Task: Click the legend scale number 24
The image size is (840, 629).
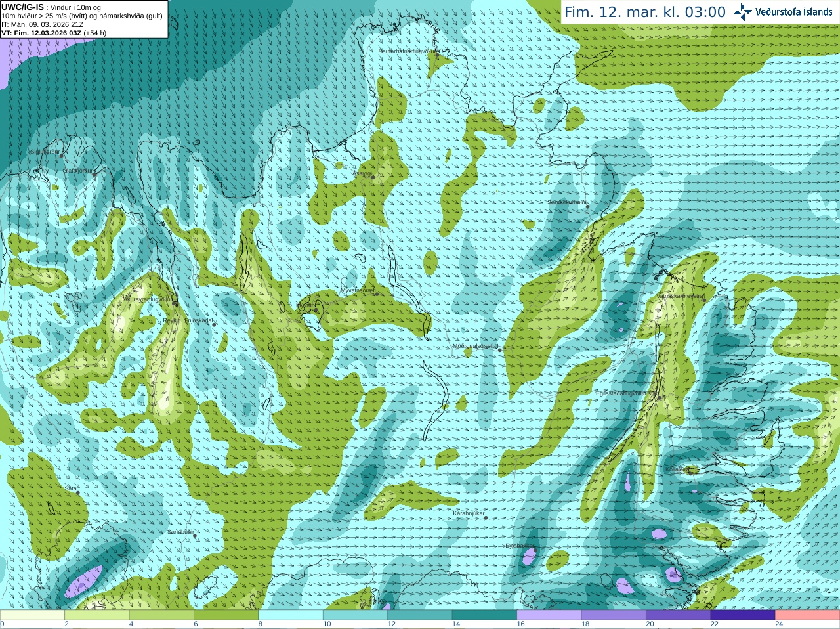Action: [780, 624]
